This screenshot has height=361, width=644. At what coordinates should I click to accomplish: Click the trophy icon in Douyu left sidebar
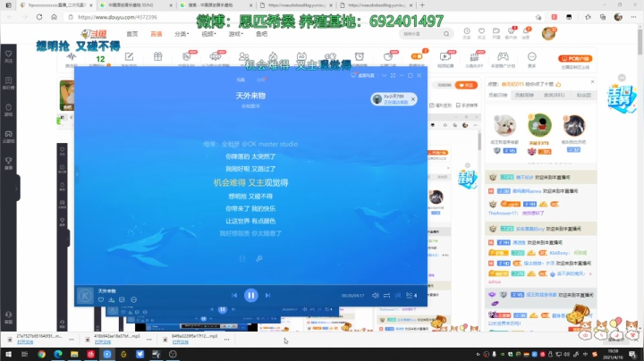9,163
